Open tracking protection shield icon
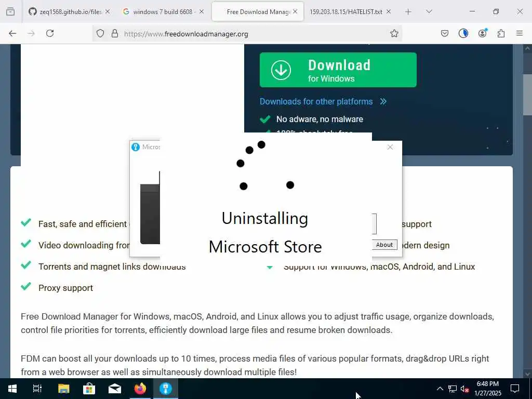Screen dimensions: 532x399 pos(100,33)
